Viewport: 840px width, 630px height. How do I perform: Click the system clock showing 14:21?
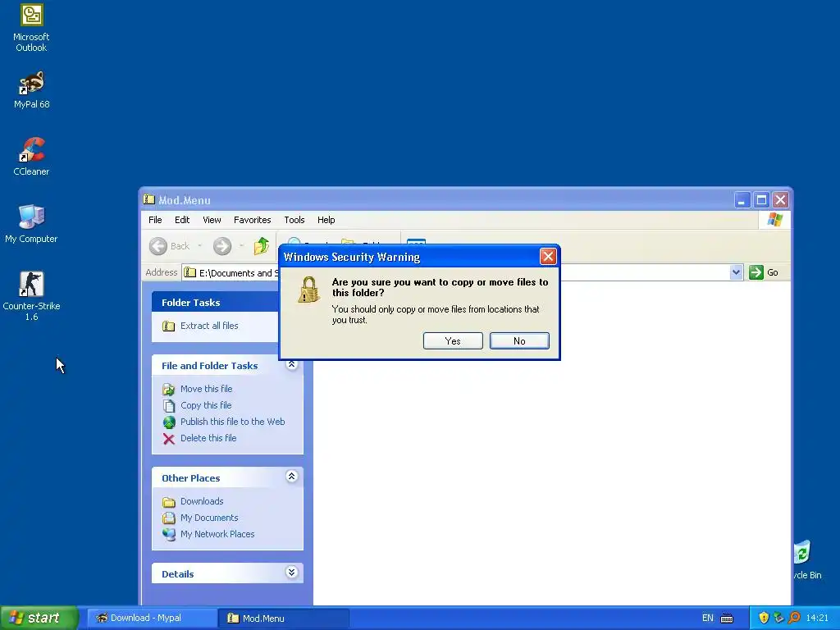[x=817, y=618]
